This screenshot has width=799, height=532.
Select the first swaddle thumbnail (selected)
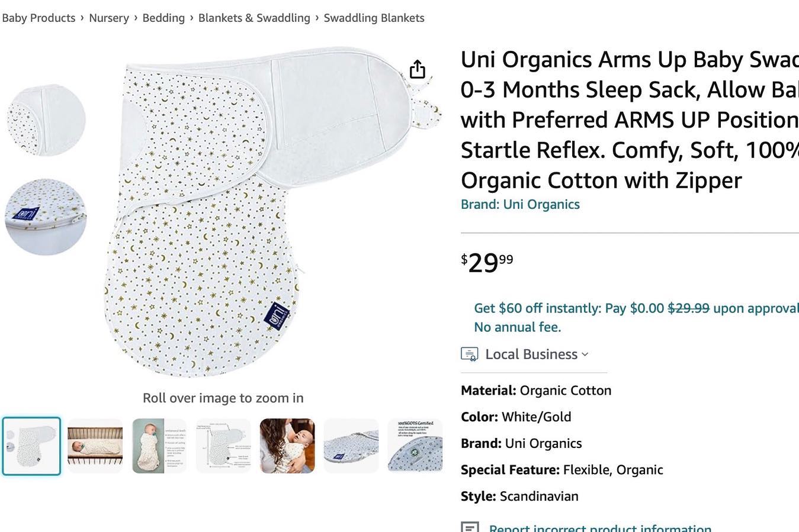31,446
